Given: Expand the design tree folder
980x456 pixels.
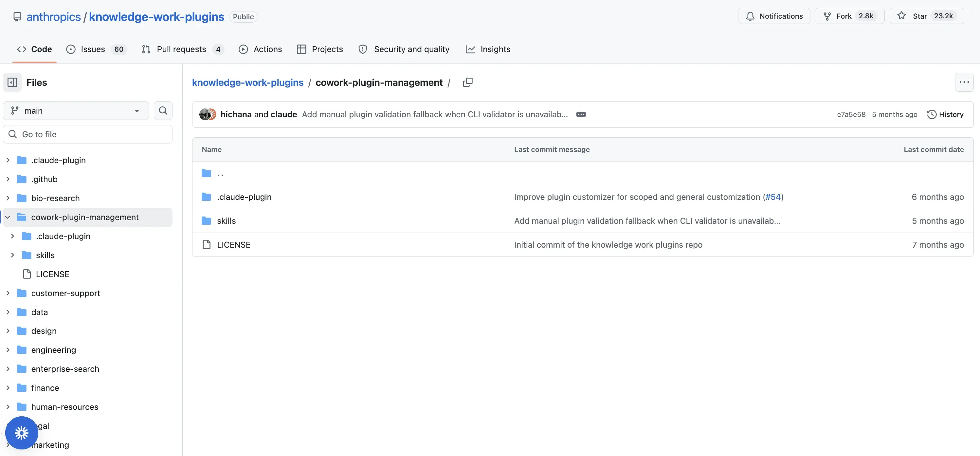Looking at the screenshot, I should [x=8, y=331].
